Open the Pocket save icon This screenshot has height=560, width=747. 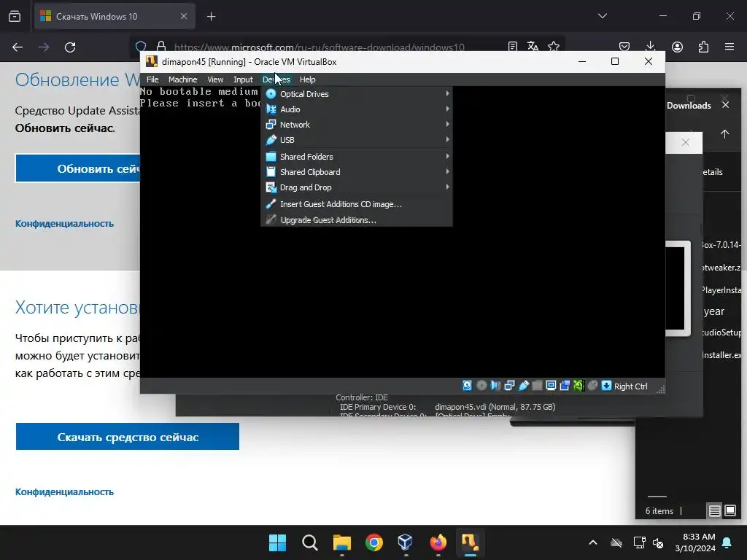tap(624, 47)
